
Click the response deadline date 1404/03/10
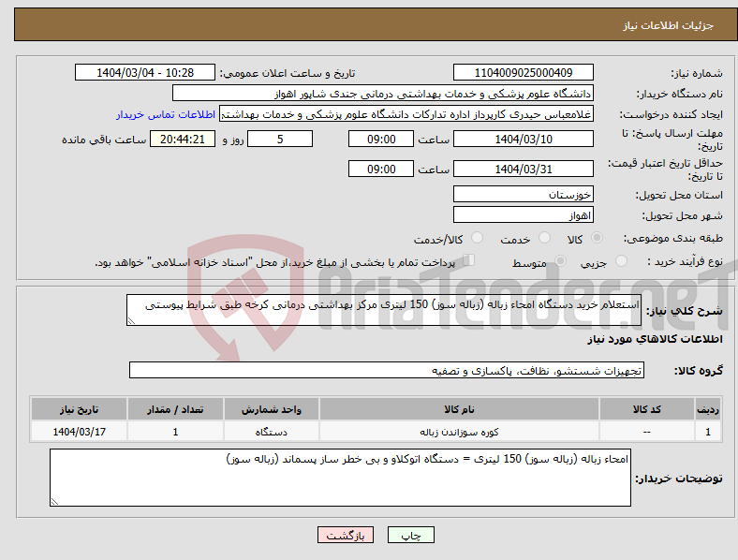pyautogui.click(x=524, y=139)
